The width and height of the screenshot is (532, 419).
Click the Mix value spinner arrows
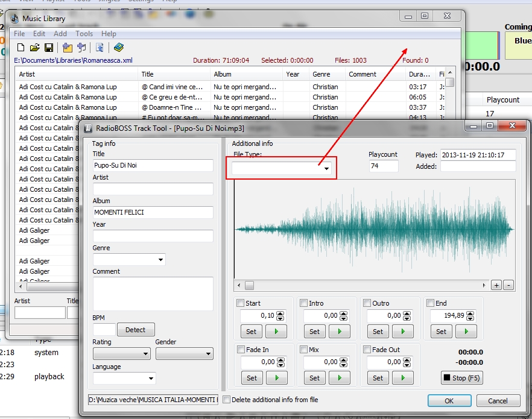tap(343, 362)
